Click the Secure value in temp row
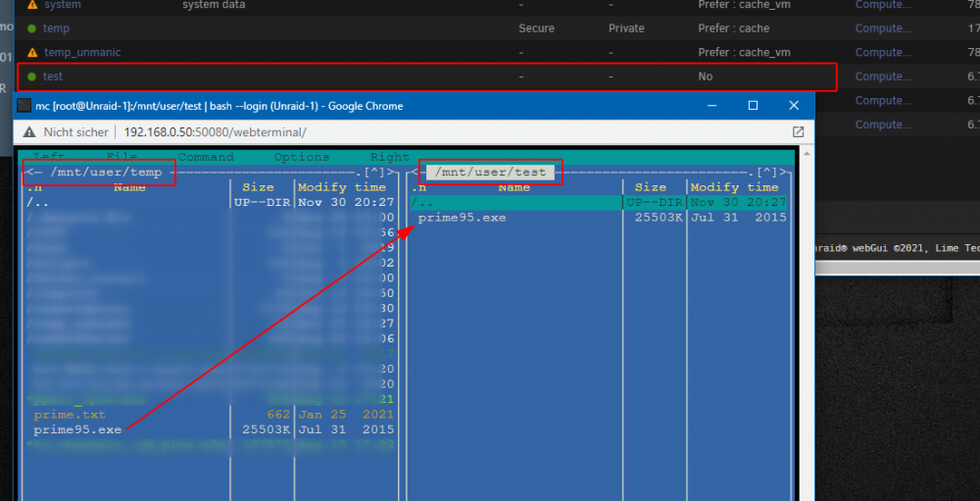Screen dimensions: 980x501 point(536,28)
